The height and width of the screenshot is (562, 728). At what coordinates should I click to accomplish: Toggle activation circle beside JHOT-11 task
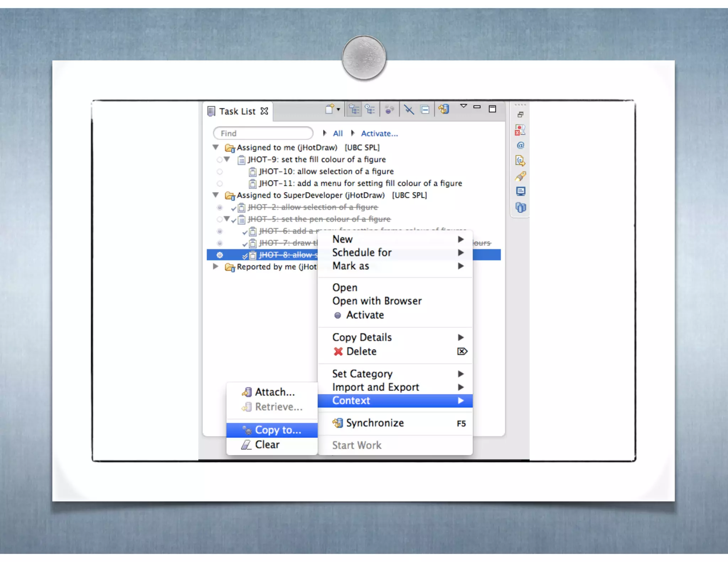pyautogui.click(x=220, y=184)
